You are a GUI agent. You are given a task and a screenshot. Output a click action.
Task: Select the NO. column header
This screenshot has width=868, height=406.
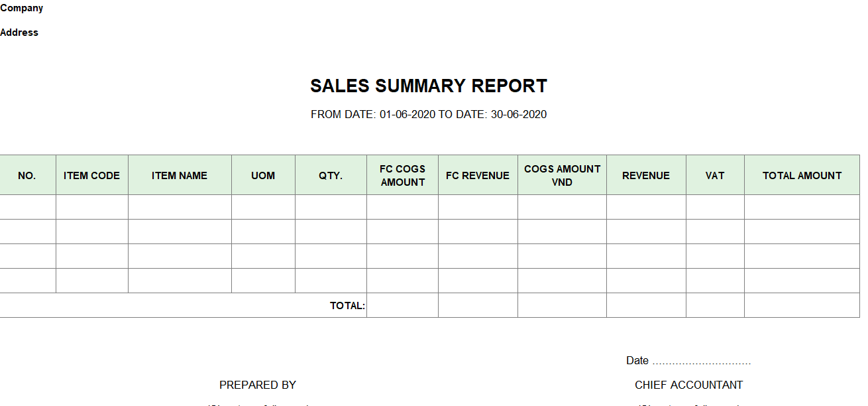pyautogui.click(x=27, y=175)
